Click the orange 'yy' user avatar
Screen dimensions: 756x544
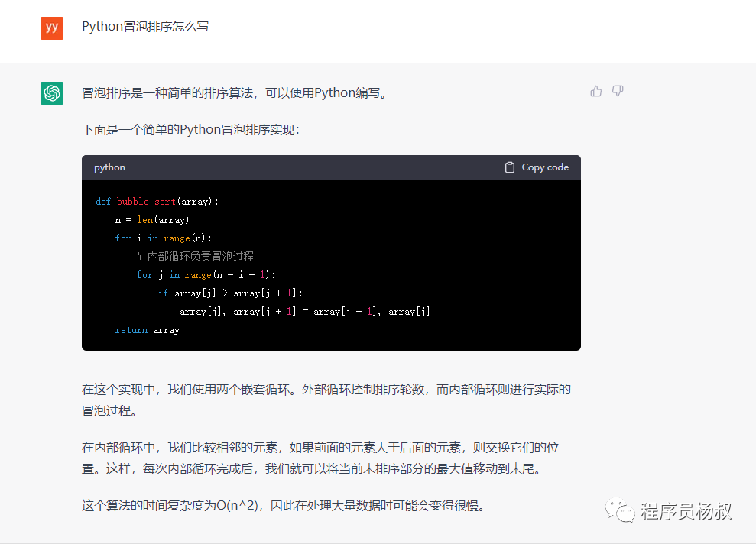pyautogui.click(x=52, y=28)
